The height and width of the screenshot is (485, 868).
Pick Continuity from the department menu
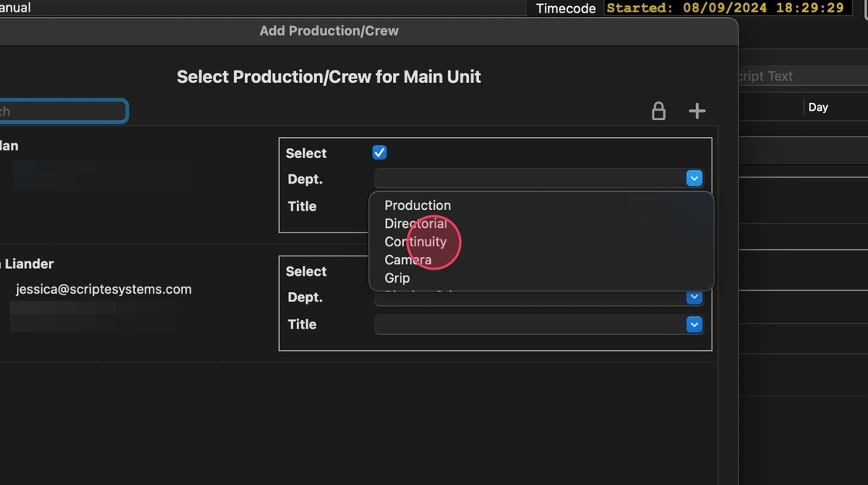pyautogui.click(x=415, y=242)
